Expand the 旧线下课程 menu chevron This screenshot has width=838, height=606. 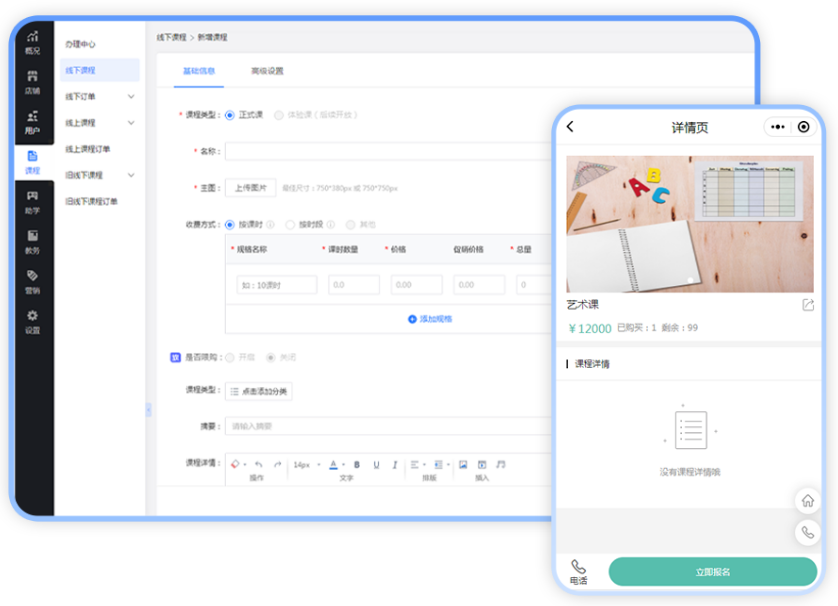(x=131, y=175)
